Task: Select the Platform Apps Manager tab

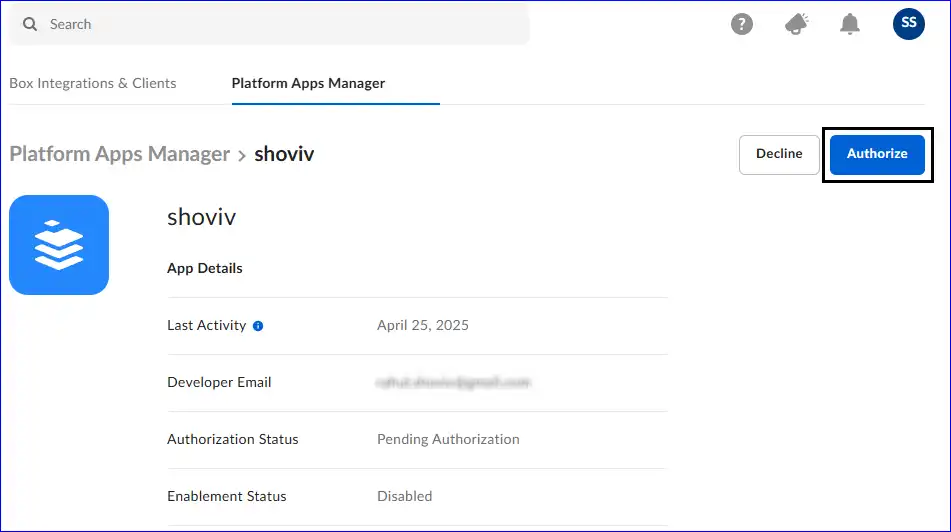Action: pyautogui.click(x=308, y=83)
